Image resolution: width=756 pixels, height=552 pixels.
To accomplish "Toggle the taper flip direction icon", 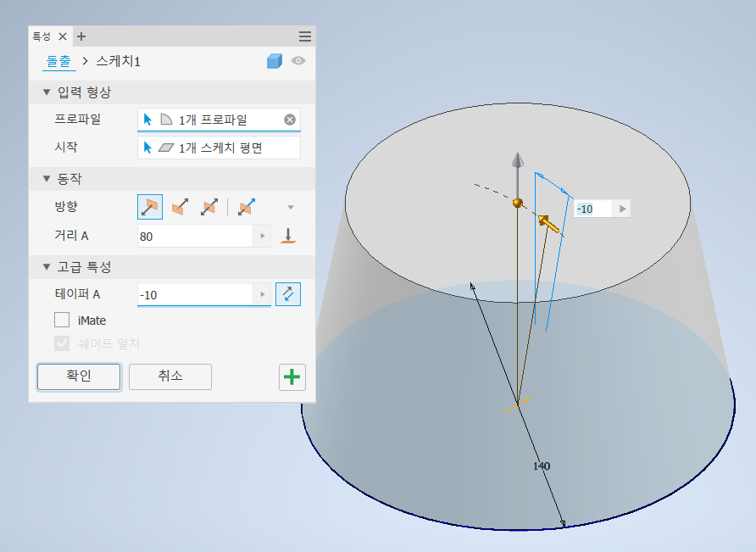I will coord(288,294).
